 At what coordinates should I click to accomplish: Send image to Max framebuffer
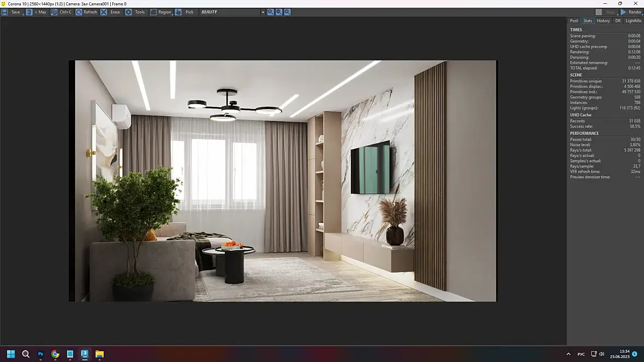(x=37, y=12)
